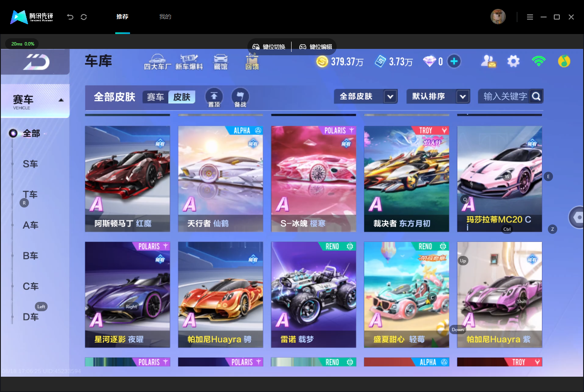Open the hamburger menu in title bar
The width and height of the screenshot is (584, 392).
[x=530, y=17]
